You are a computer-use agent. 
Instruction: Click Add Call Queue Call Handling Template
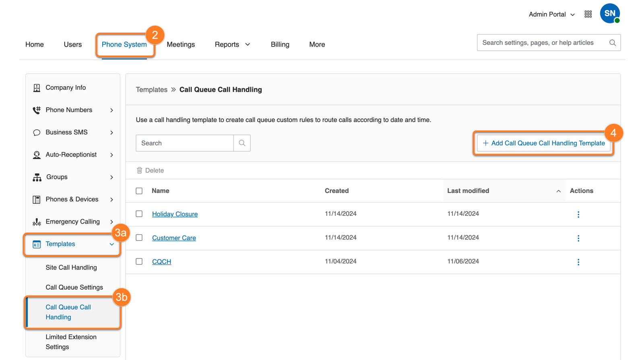pyautogui.click(x=543, y=143)
